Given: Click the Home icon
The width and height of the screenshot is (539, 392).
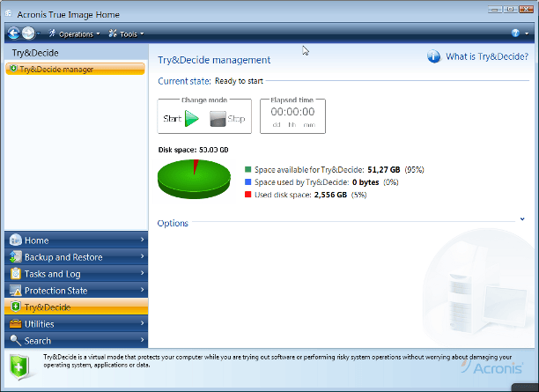Looking at the screenshot, I should click(x=16, y=240).
